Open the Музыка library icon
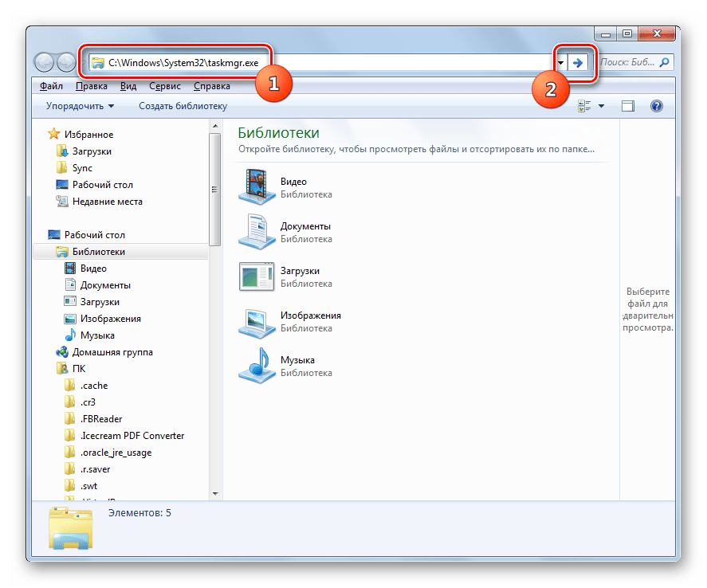 pos(256,366)
